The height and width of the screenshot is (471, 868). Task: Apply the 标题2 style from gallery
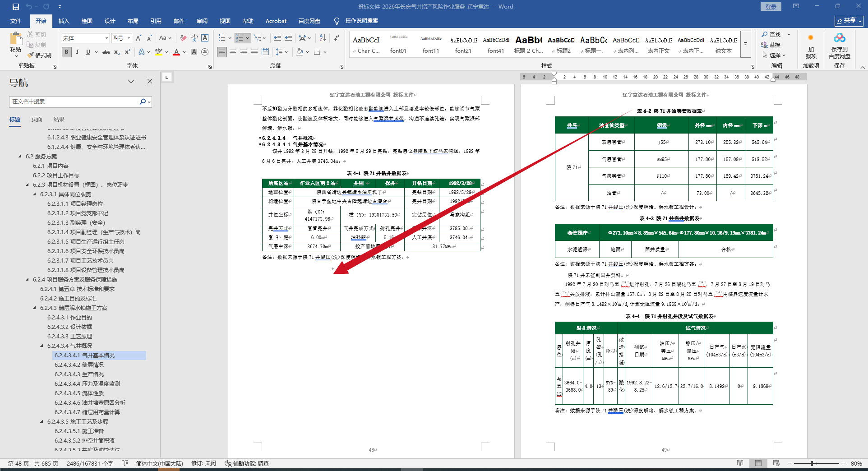click(x=561, y=44)
